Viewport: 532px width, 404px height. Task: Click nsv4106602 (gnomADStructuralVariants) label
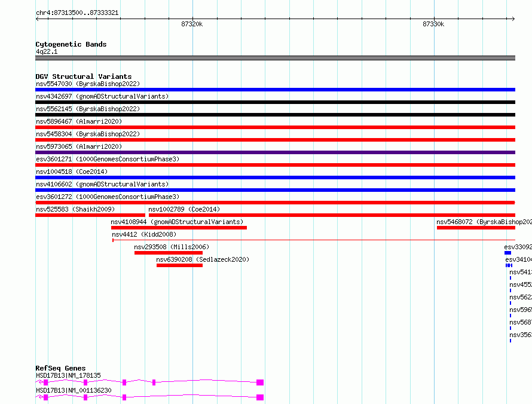(102, 184)
